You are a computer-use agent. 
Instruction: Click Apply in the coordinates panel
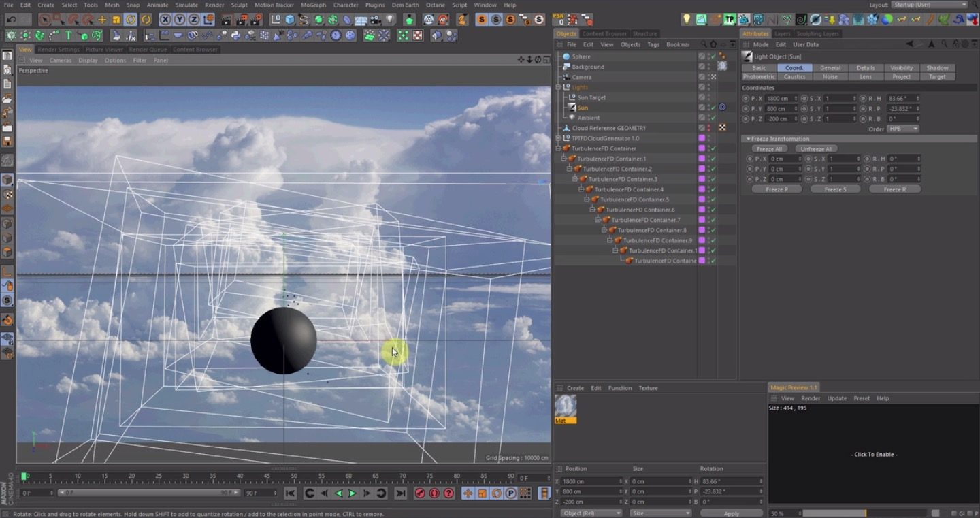731,513
